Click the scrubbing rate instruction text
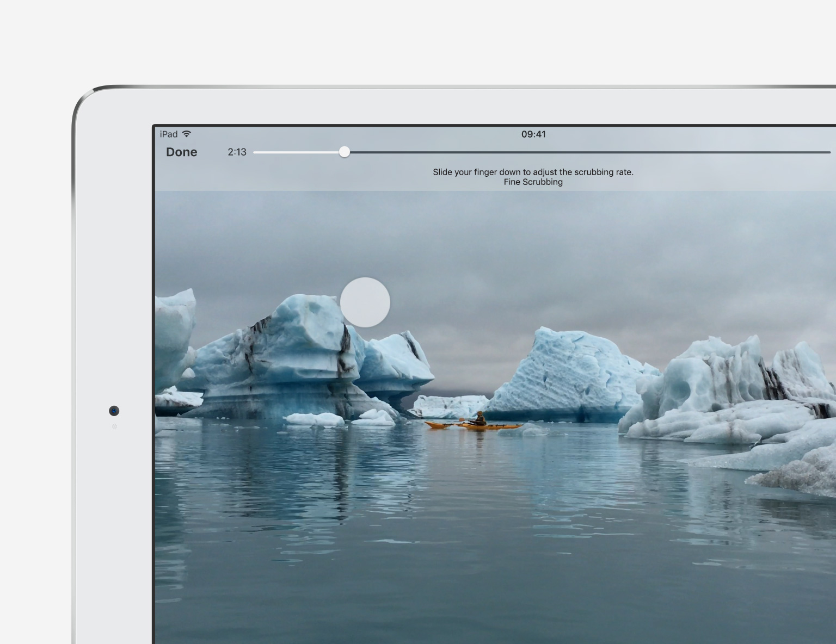The image size is (836, 644). 533,172
